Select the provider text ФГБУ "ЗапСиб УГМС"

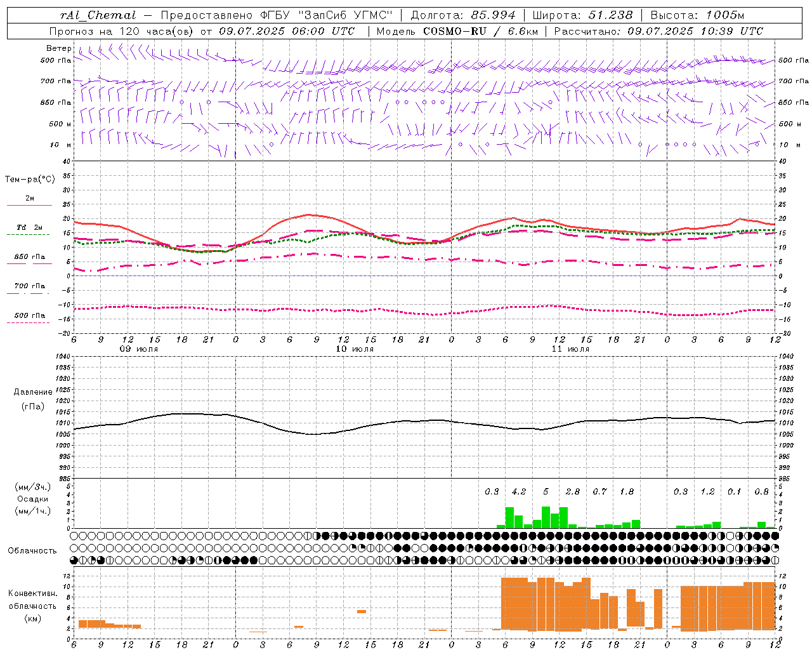(x=327, y=15)
